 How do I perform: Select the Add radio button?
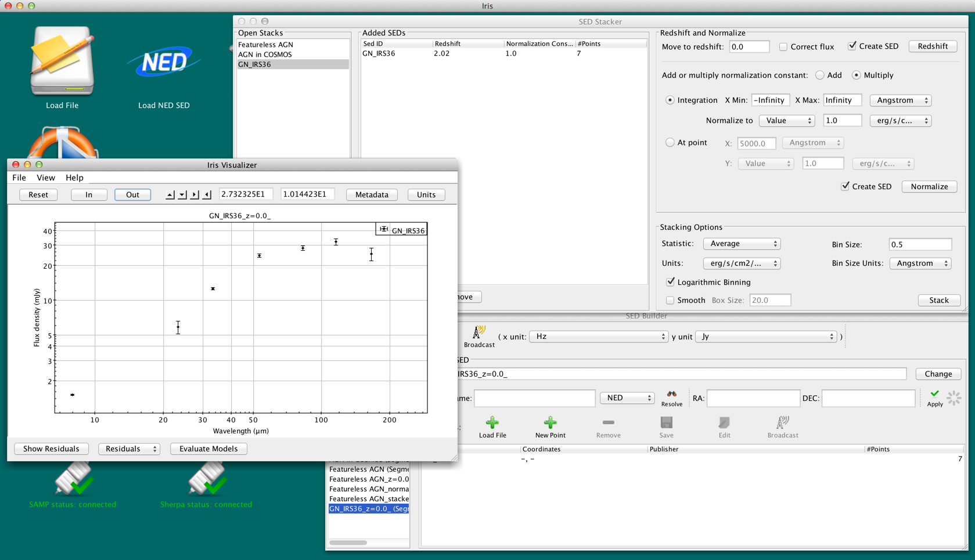tap(820, 75)
